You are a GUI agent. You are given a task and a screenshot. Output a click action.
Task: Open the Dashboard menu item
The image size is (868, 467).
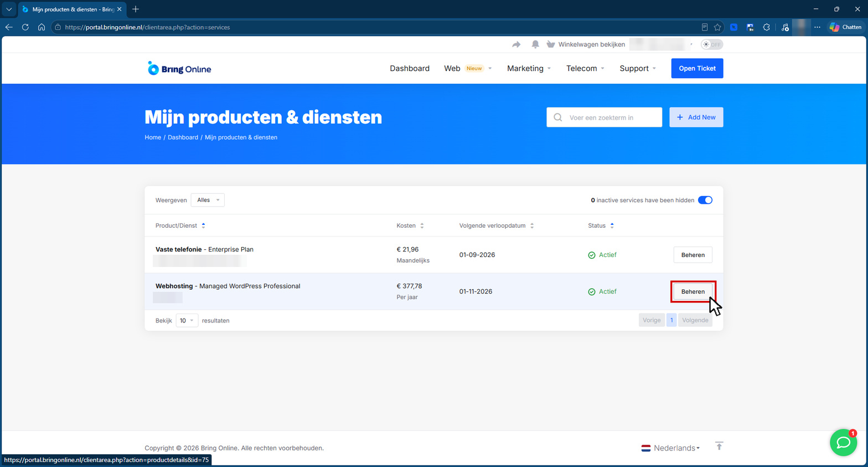click(x=410, y=68)
